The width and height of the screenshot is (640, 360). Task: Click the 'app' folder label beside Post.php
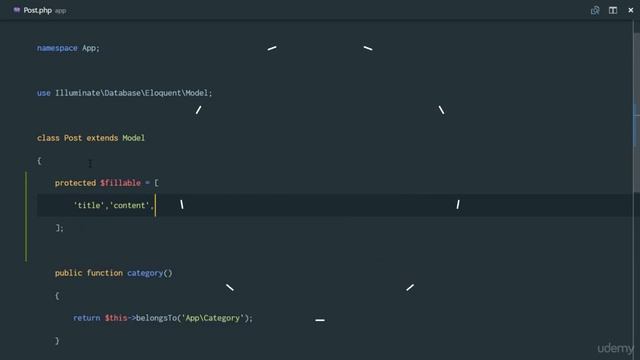tap(60, 11)
